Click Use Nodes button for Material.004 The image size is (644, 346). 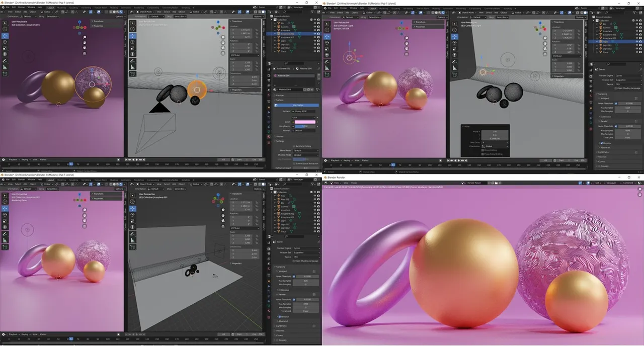point(297,105)
